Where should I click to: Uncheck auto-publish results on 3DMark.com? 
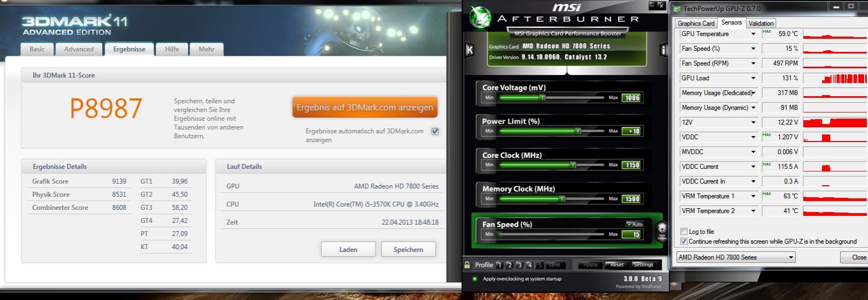click(x=435, y=131)
